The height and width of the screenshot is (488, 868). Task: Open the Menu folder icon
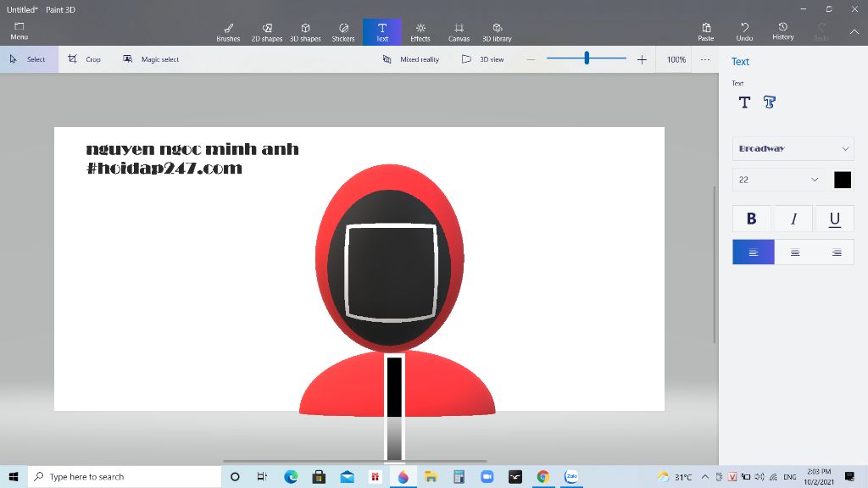(19, 31)
